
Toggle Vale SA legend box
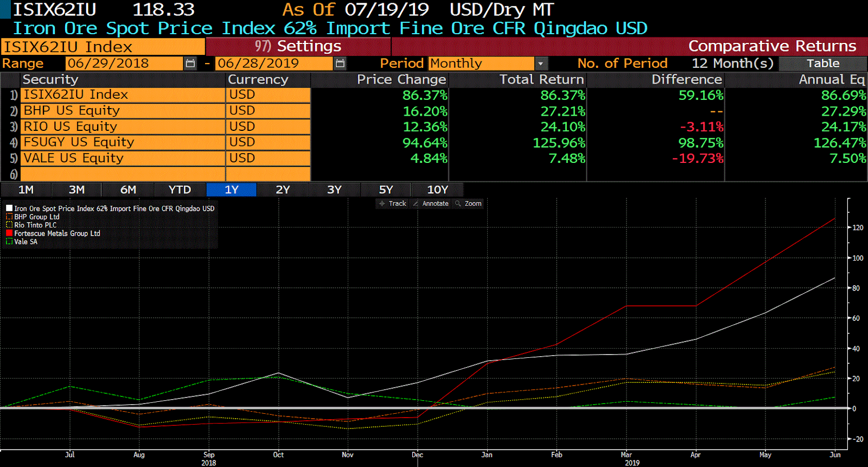9,242
